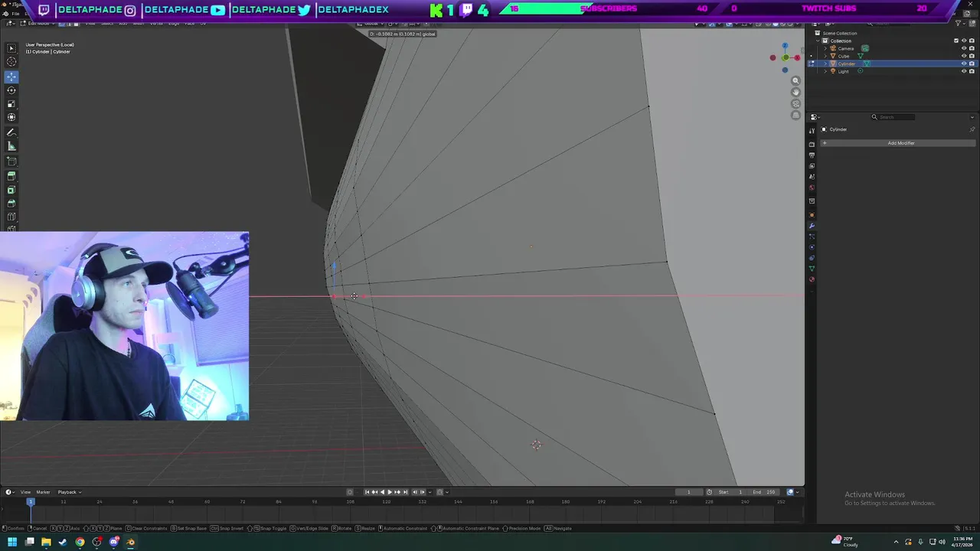Open Chrome from the taskbar
The image size is (980, 551).
[x=80, y=542]
